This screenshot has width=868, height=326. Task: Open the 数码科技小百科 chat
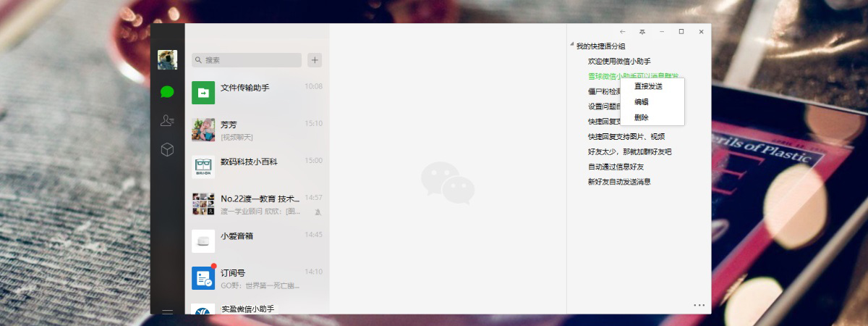point(258,167)
